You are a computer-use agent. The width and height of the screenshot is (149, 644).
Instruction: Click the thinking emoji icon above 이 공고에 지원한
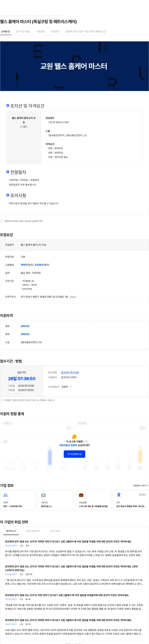pyautogui.click(x=74, y=437)
